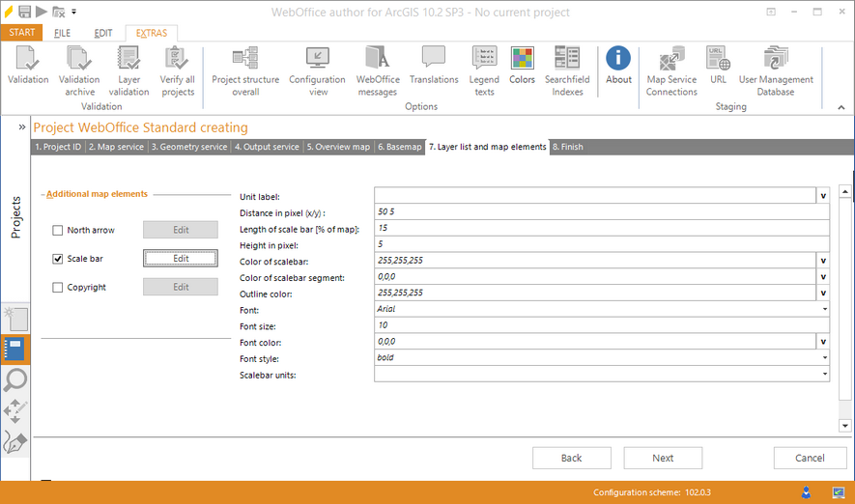The image size is (855, 504).
Task: Click the monitor icon in status bar
Action: (839, 492)
